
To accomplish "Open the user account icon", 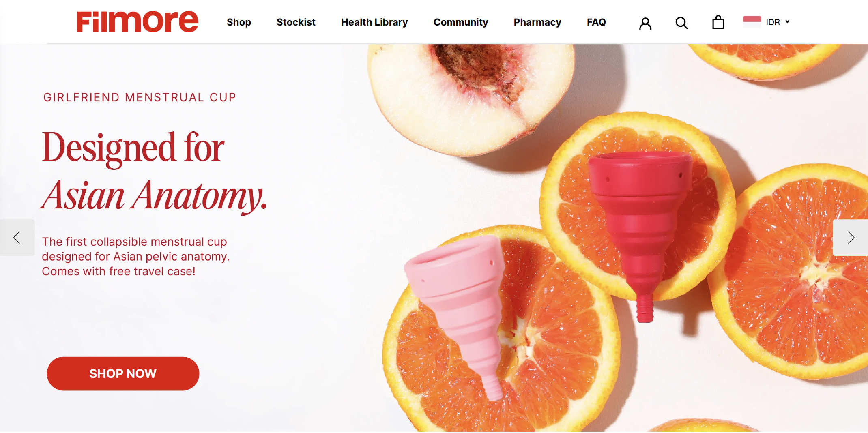I will 645,23.
